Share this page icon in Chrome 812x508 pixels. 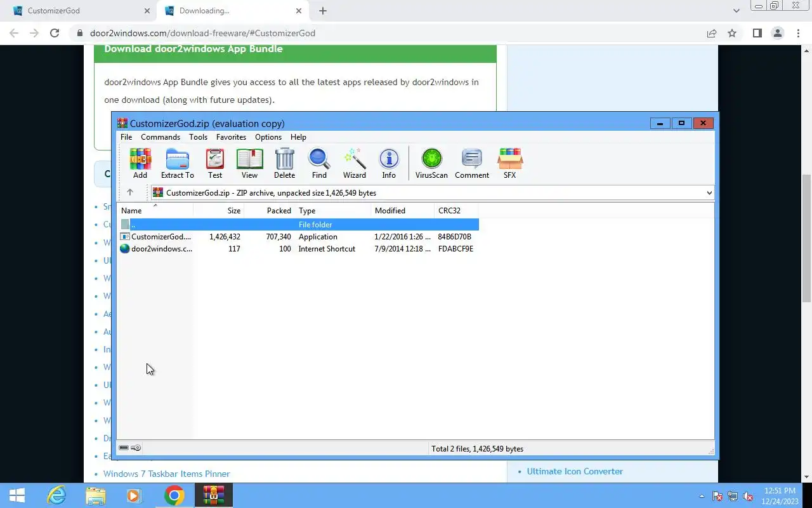click(712, 33)
